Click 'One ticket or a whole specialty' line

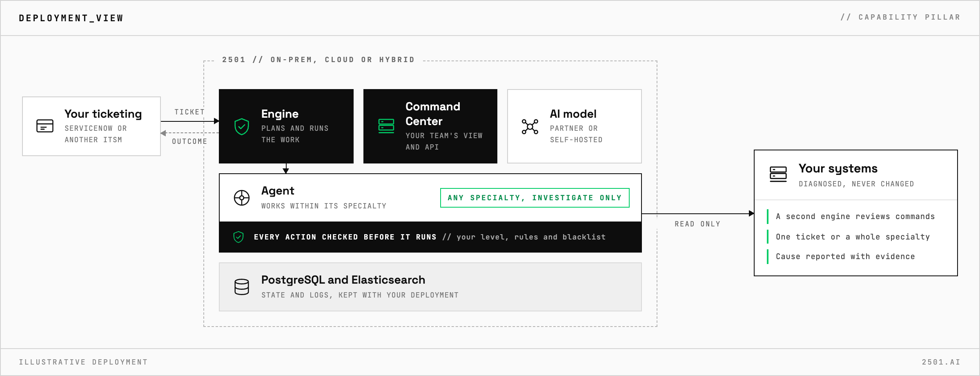click(853, 237)
